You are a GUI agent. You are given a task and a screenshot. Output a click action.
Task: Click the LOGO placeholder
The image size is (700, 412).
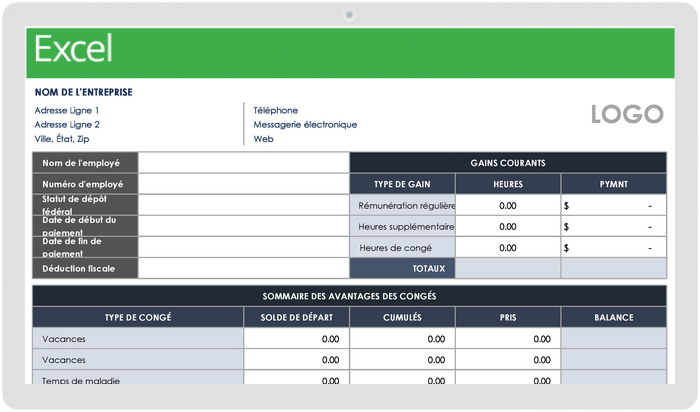pyautogui.click(x=627, y=114)
